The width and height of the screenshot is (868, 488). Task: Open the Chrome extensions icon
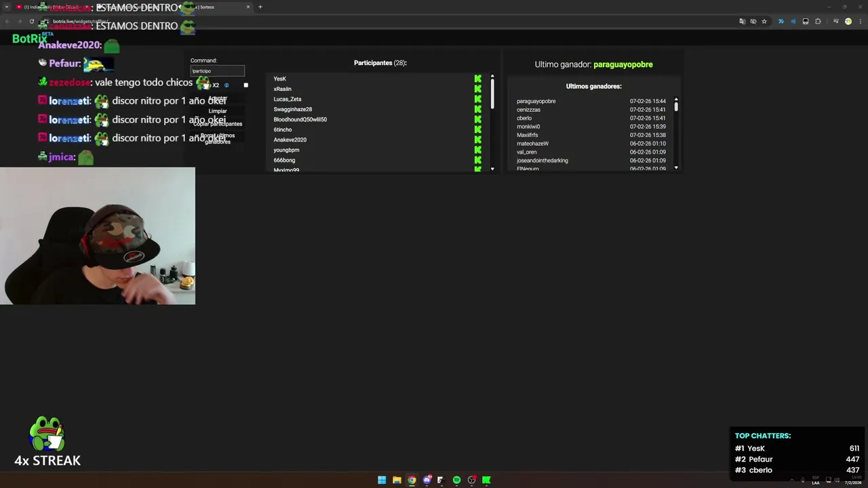pyautogui.click(x=818, y=21)
